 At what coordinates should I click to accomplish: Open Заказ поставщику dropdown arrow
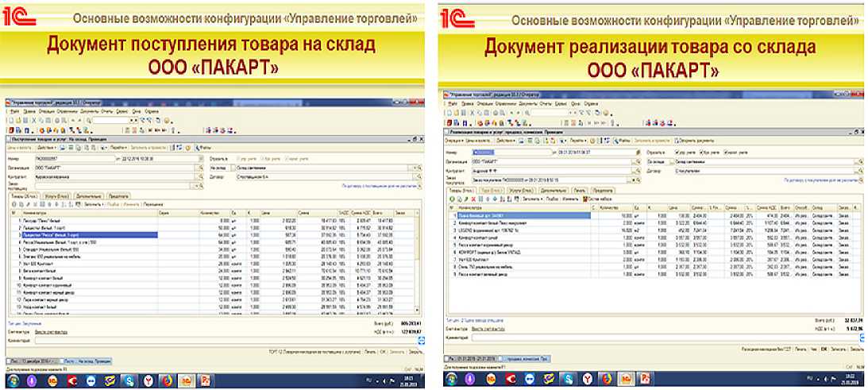[195, 186]
